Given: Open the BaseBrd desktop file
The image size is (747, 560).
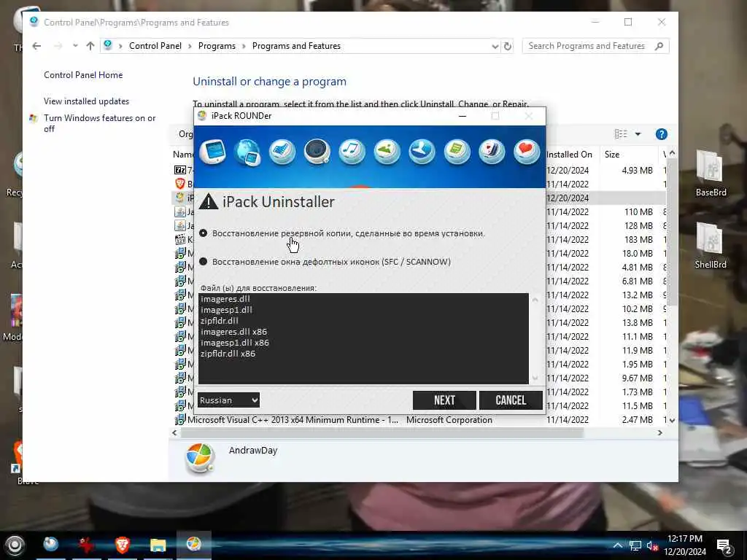Looking at the screenshot, I should [x=711, y=174].
